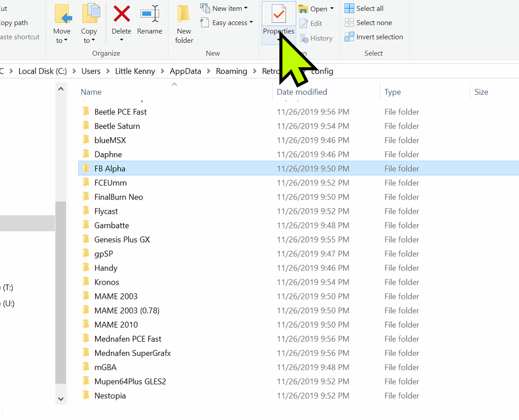
Task: Sort by Size column header
Action: point(481,92)
